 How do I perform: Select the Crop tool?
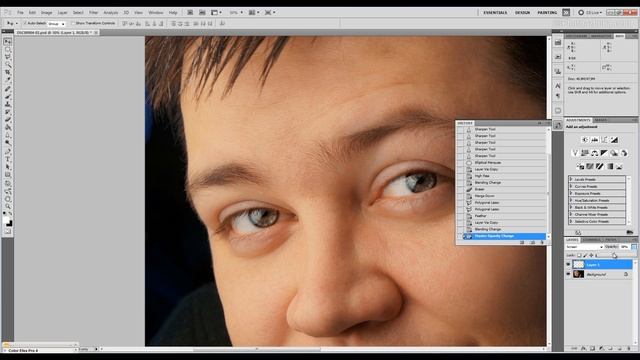click(x=7, y=73)
